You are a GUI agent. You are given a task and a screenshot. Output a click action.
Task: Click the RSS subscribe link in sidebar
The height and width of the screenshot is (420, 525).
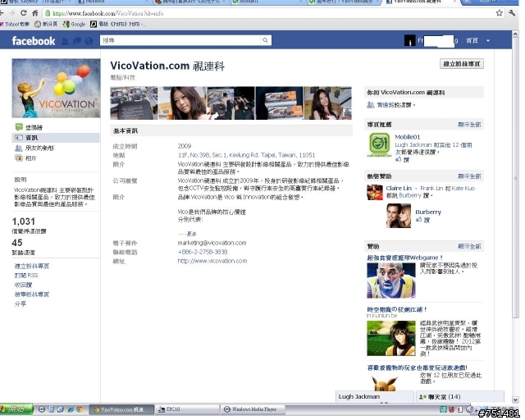coord(26,276)
